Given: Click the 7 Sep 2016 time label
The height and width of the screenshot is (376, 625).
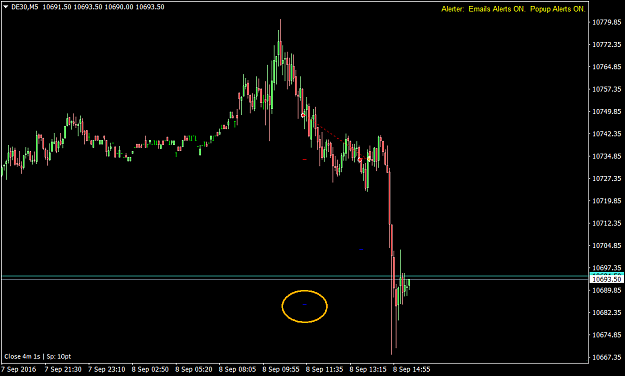Looking at the screenshot, I should pyautogui.click(x=19, y=369).
